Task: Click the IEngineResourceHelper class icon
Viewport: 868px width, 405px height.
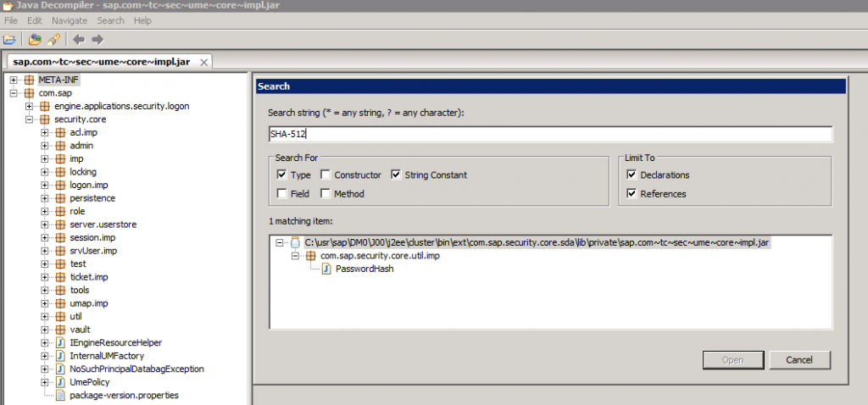Action: (x=61, y=342)
